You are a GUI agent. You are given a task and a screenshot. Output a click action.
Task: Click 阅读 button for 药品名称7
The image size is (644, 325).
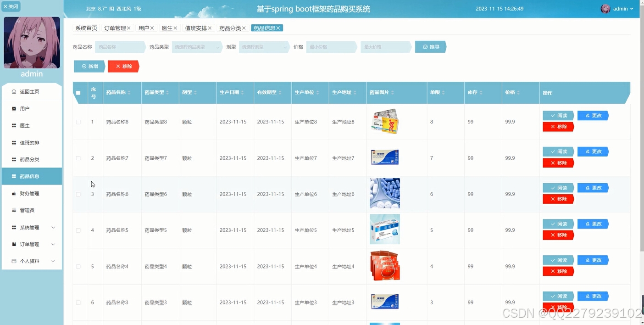tap(558, 151)
